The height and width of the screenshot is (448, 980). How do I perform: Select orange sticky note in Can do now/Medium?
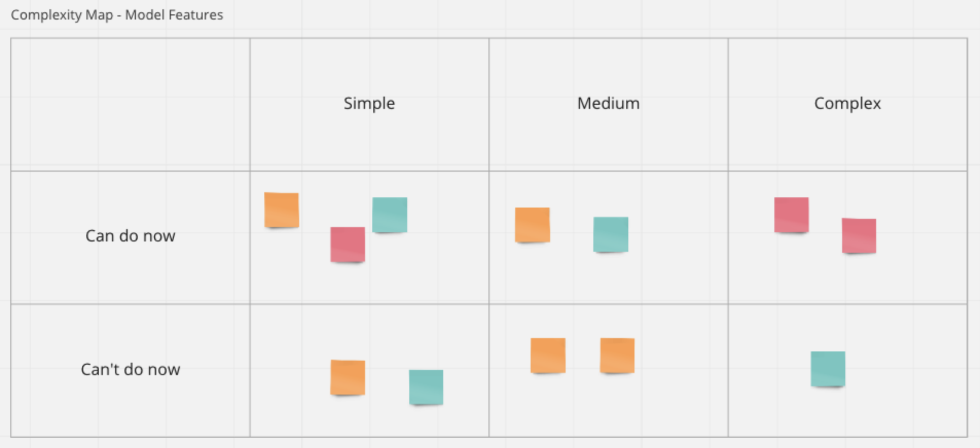pos(532,225)
